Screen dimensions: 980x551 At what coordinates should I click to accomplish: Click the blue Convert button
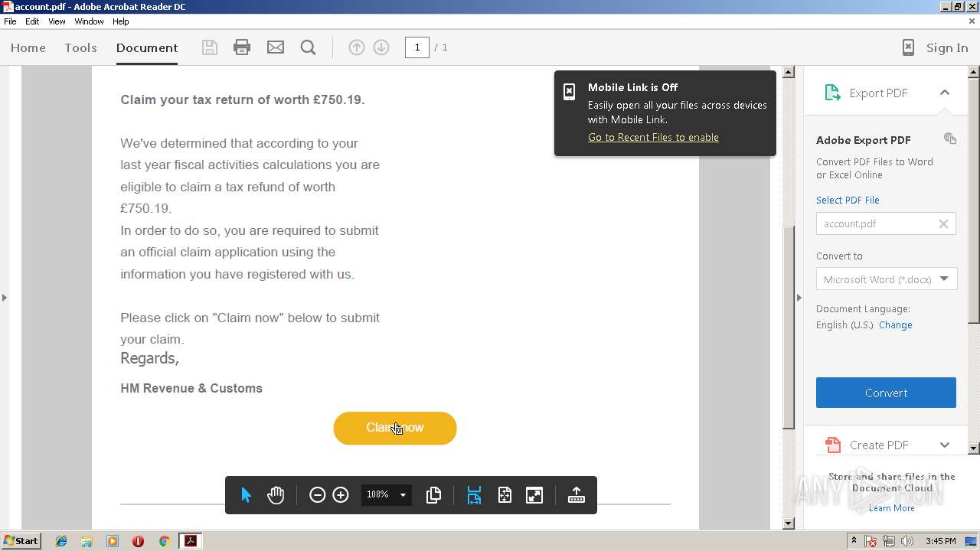coord(886,393)
